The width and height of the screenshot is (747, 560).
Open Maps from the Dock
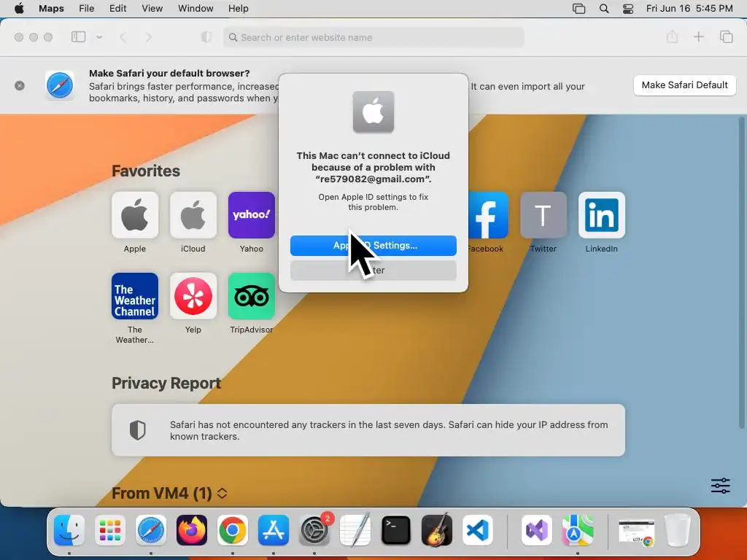coord(578,530)
